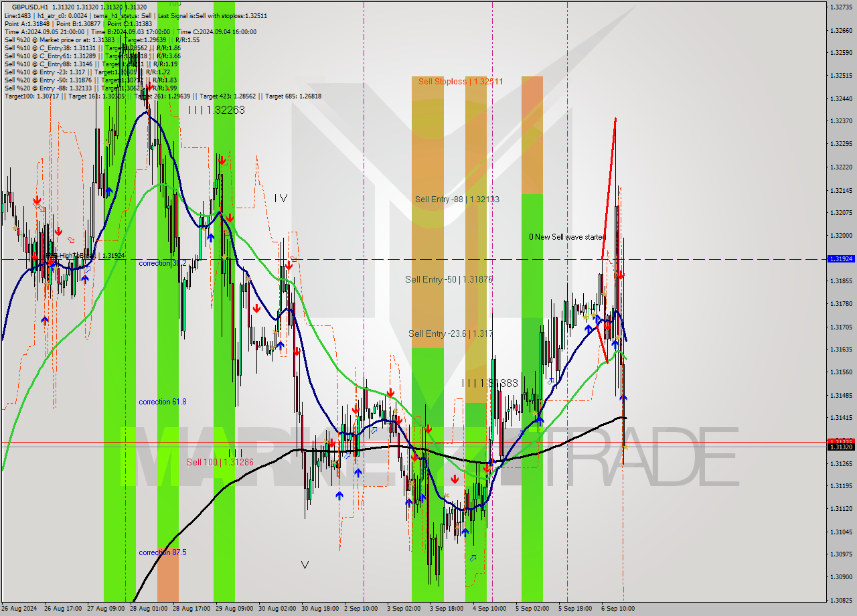
Task: Click the 'Sell %20 @ Market price' info line
Action: pos(102,40)
